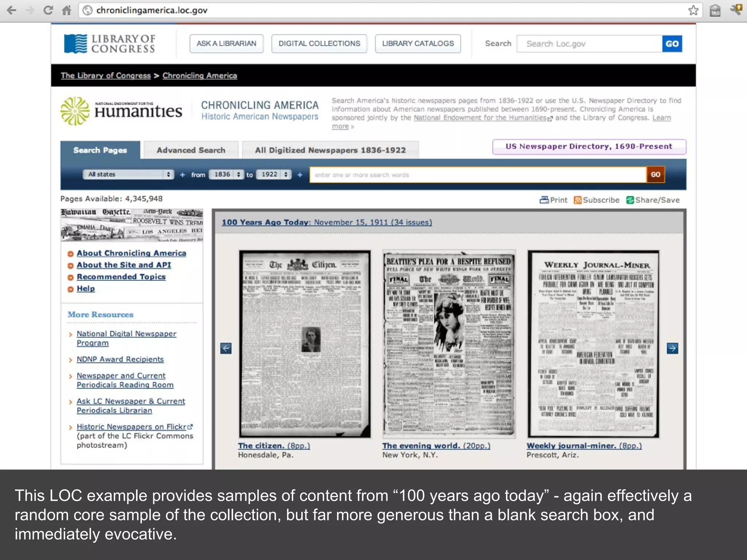Click the tag extension icon in toolbar

[x=715, y=11]
